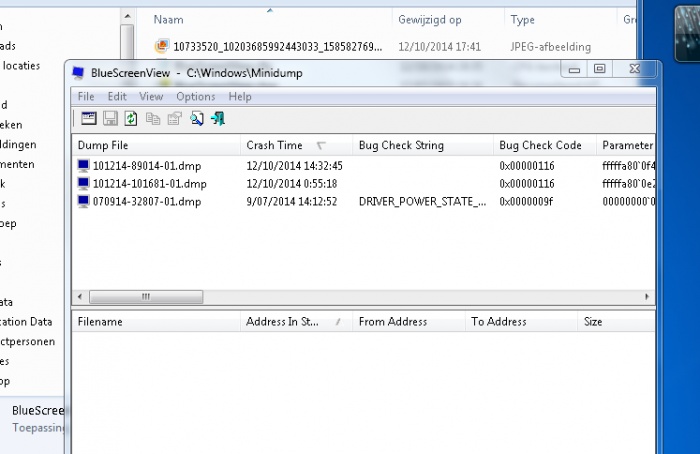Image resolution: width=700 pixels, height=454 pixels.
Task: Maximize the BlueScreenView window
Action: [600, 69]
